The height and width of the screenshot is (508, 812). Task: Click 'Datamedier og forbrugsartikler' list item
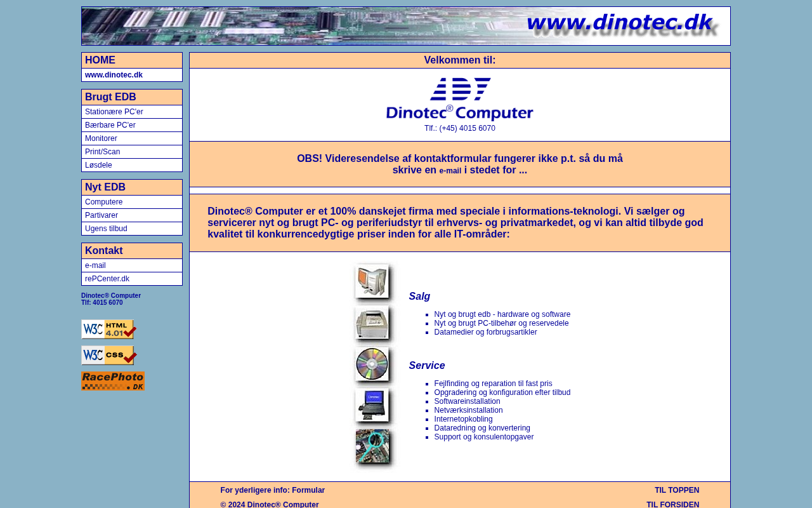coord(485,332)
